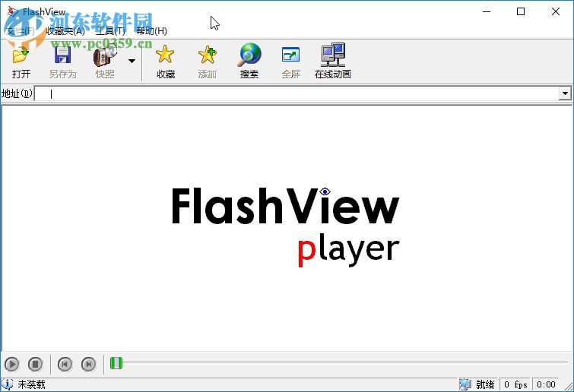This screenshot has width=574, height=392.
Task: Minimize the FlashView window
Action: pos(487,11)
